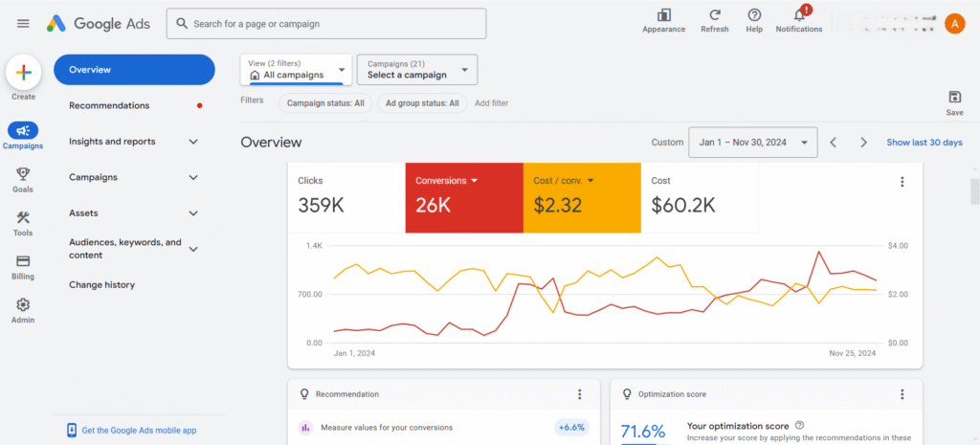The width and height of the screenshot is (980, 445).
Task: Go to previous date range arrow
Action: (x=834, y=143)
